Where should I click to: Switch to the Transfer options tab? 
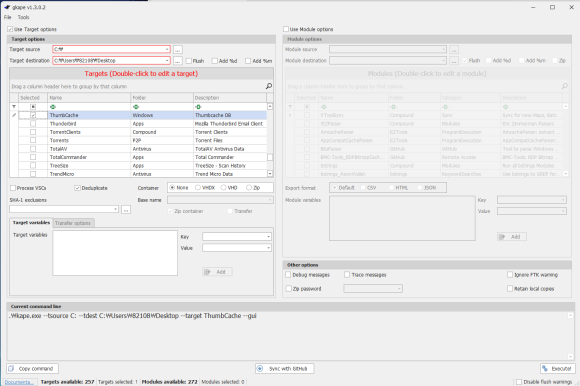coord(73,223)
